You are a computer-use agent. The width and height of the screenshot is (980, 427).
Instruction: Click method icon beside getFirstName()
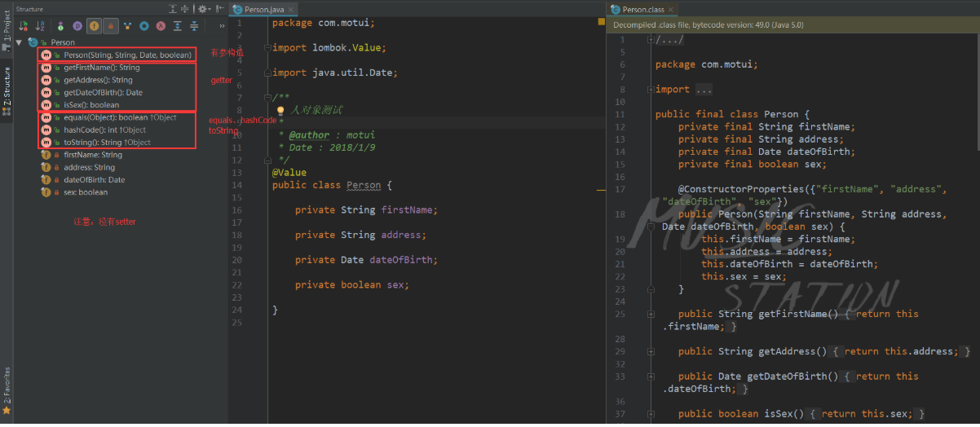(46, 68)
